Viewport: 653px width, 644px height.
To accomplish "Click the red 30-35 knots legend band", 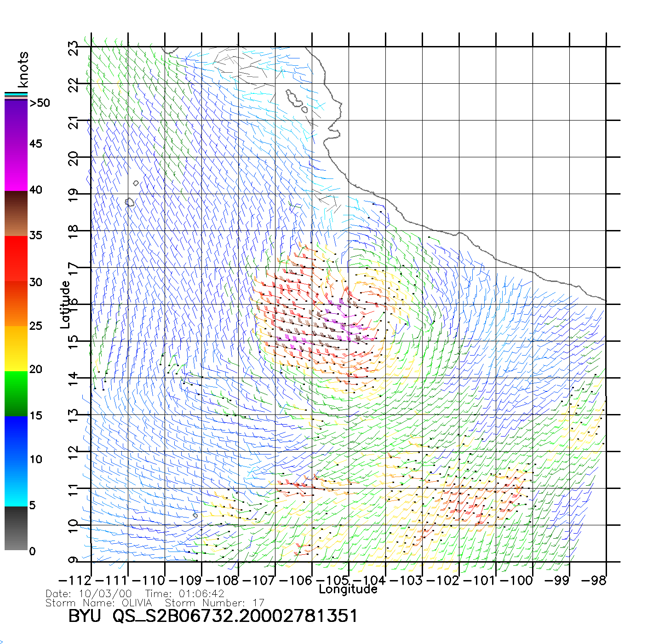I will 16,259.
